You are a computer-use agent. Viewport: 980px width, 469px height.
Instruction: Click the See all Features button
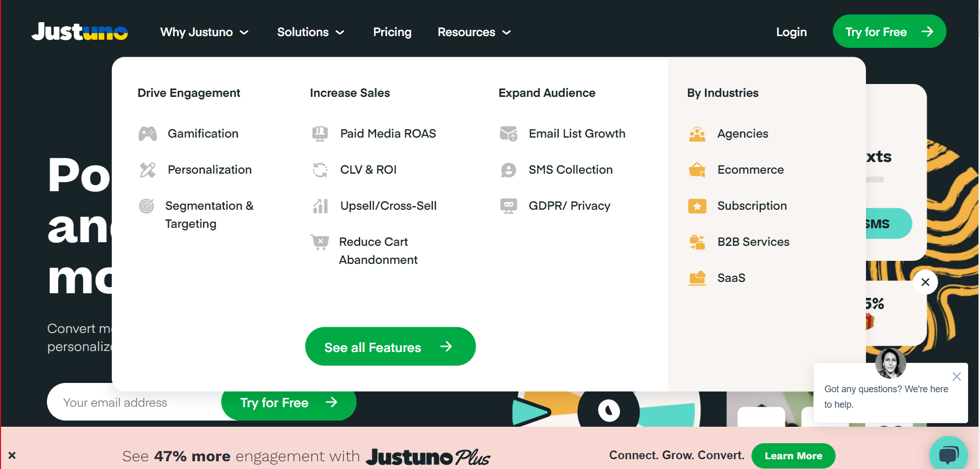tap(390, 346)
